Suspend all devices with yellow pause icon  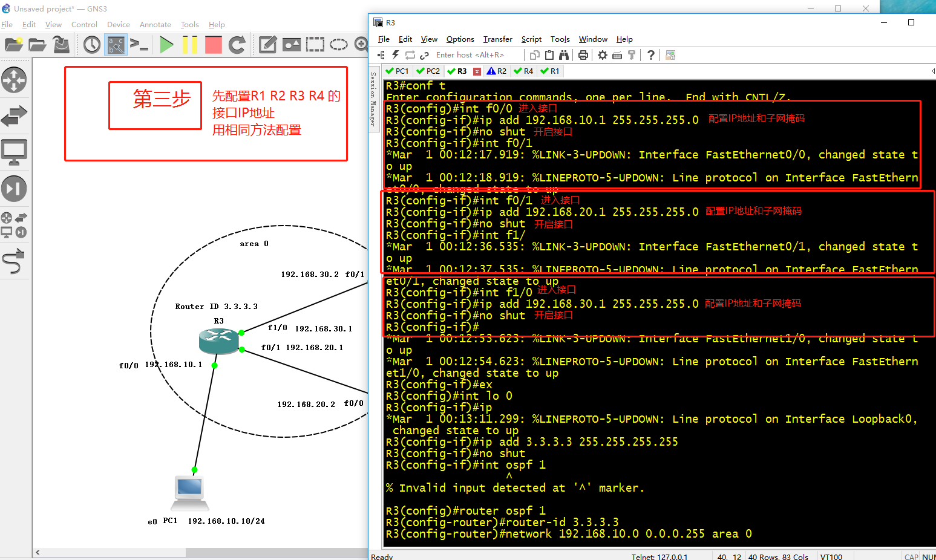[190, 44]
